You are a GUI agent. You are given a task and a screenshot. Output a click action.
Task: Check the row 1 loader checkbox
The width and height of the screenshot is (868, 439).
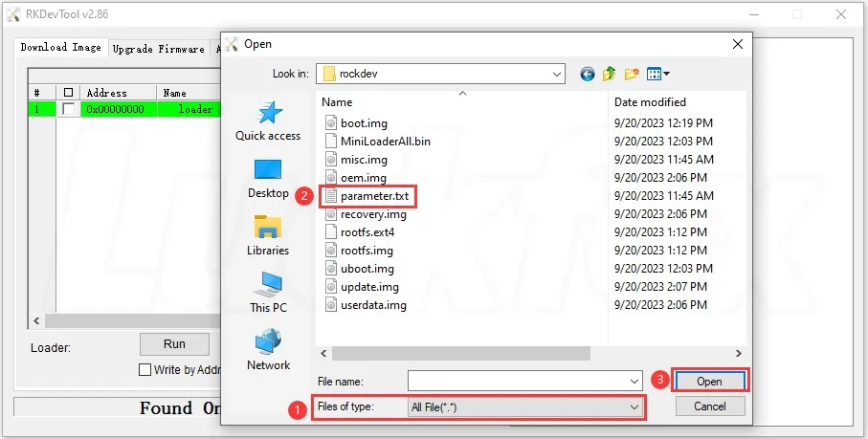point(69,109)
